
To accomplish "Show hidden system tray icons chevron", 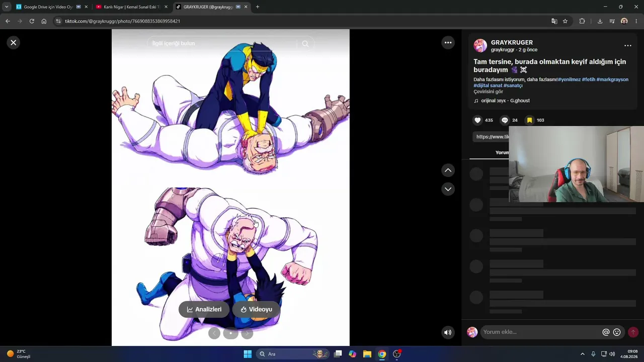I will pos(583,354).
